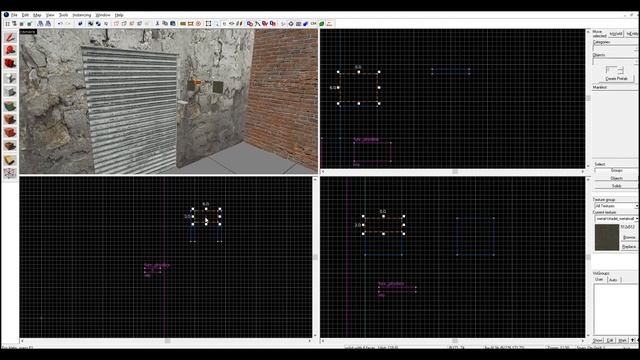640x360 pixels.
Task: Open the Tools menu
Action: point(63,15)
